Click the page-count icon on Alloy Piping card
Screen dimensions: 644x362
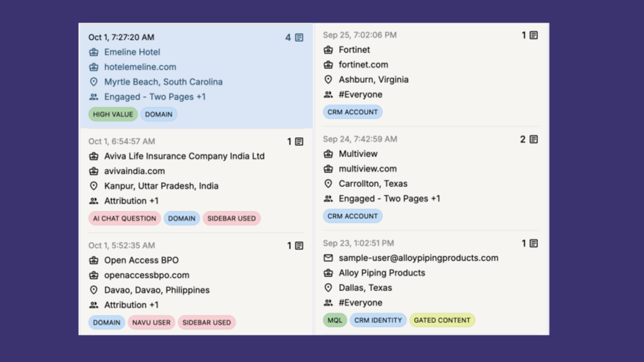point(533,244)
